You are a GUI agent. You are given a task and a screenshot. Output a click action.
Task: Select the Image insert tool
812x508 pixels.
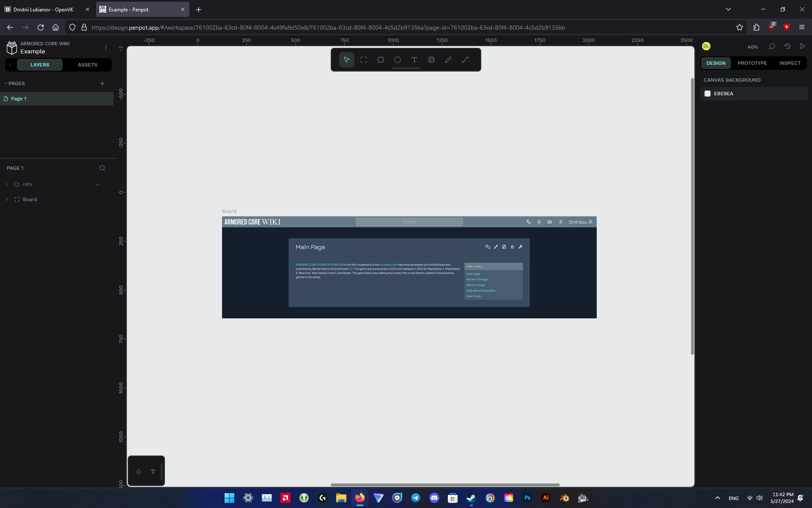pyautogui.click(x=431, y=60)
